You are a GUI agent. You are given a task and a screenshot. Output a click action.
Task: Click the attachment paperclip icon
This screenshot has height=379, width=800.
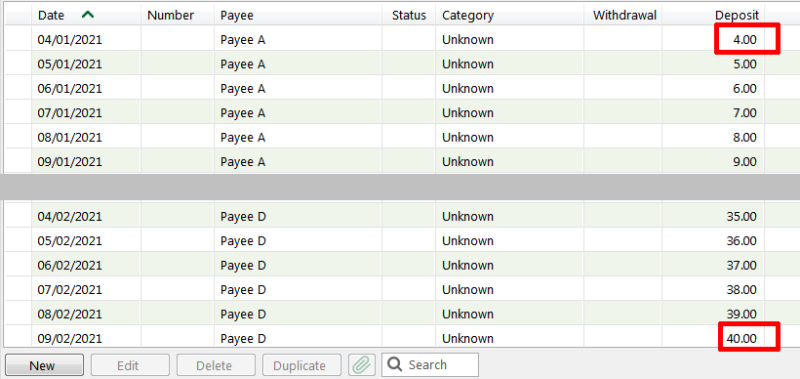point(362,365)
